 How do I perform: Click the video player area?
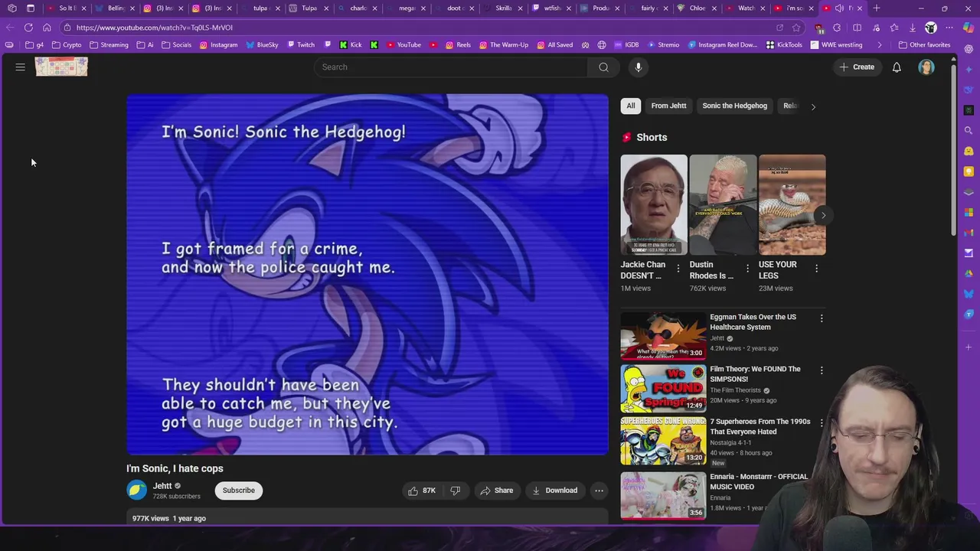[x=367, y=275]
